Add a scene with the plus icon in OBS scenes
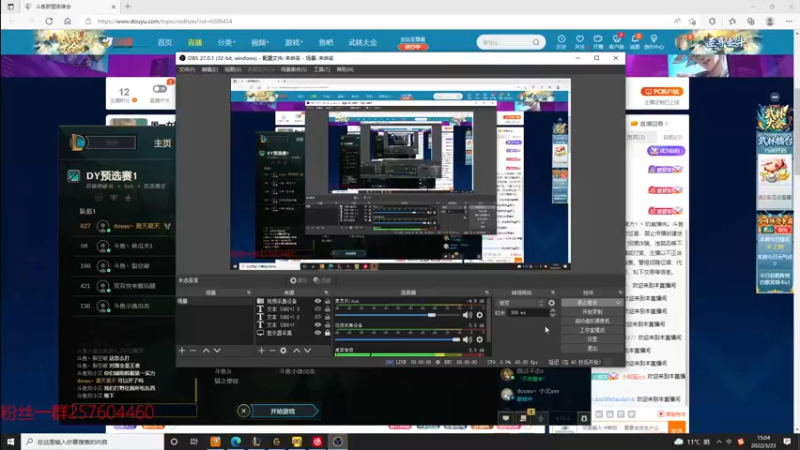800x450 pixels. (x=182, y=351)
